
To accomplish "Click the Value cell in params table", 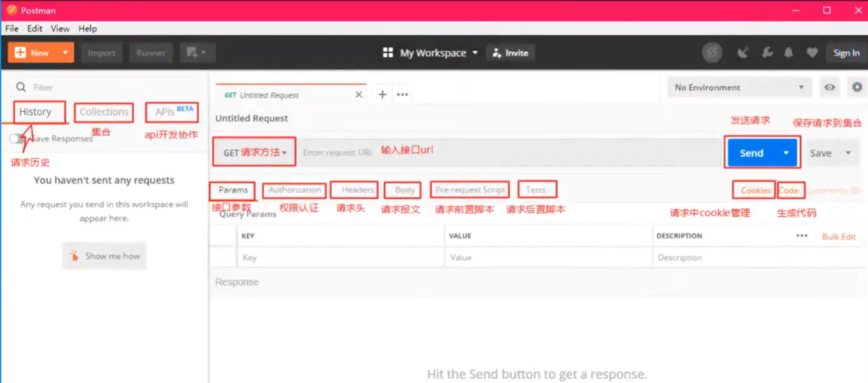I will (x=548, y=258).
